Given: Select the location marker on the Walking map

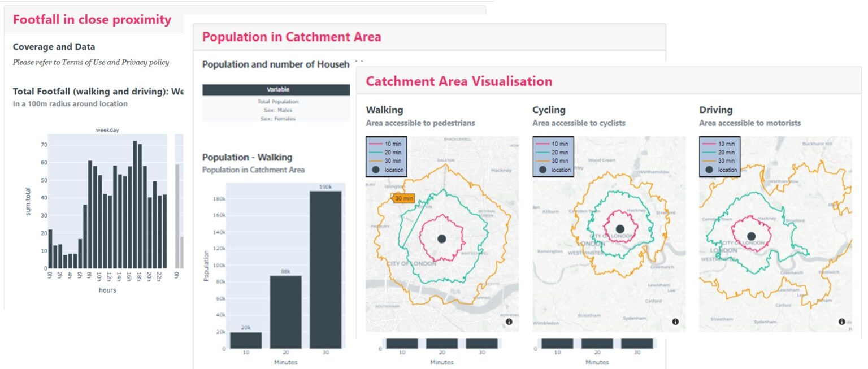Looking at the screenshot, I should (441, 238).
